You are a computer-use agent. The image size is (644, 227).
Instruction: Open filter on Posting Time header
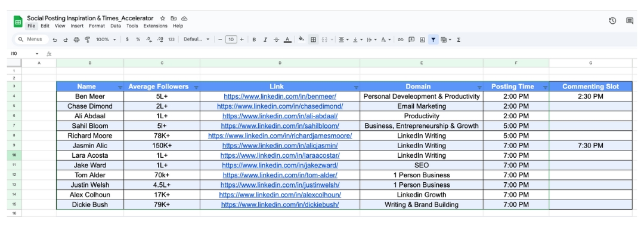tap(545, 88)
